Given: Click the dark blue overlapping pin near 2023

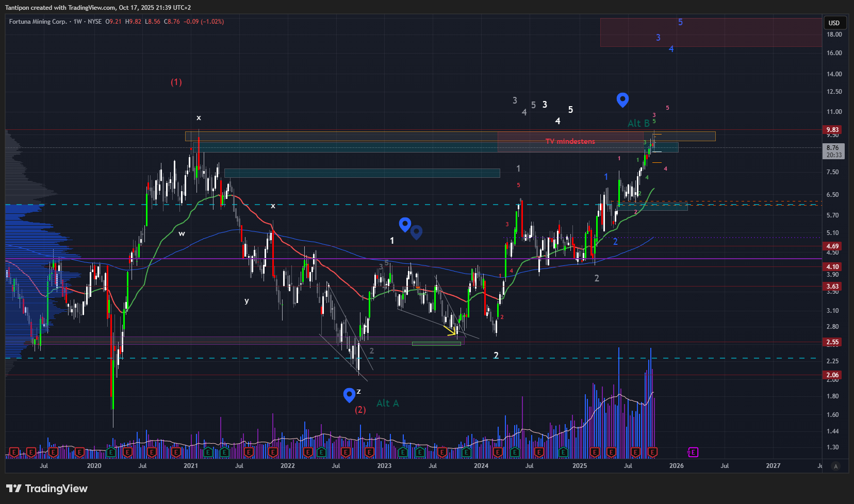Looking at the screenshot, I should 417,232.
